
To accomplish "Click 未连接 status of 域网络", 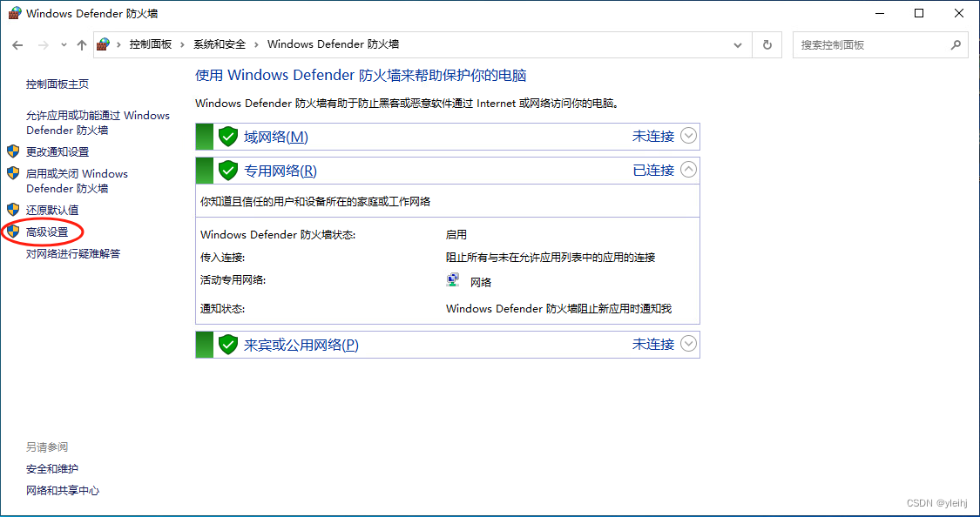I will tap(653, 136).
